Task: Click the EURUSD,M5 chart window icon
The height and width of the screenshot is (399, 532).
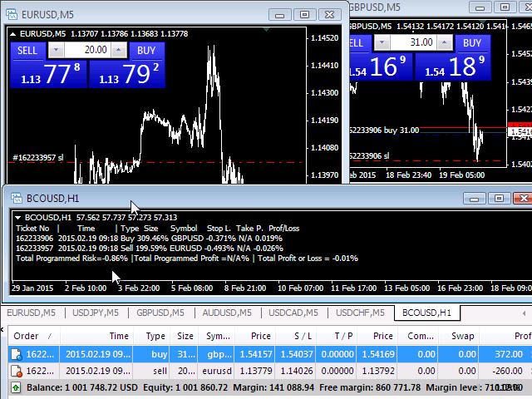Action: pos(12,14)
